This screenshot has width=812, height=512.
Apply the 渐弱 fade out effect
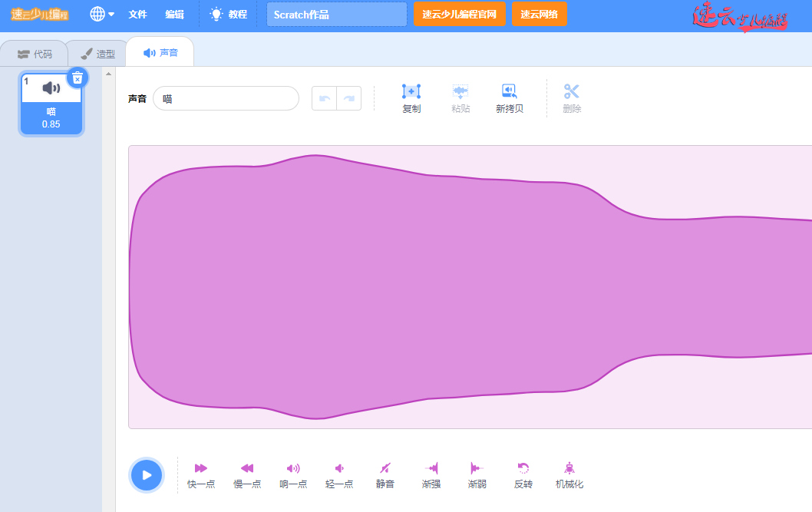(477, 468)
